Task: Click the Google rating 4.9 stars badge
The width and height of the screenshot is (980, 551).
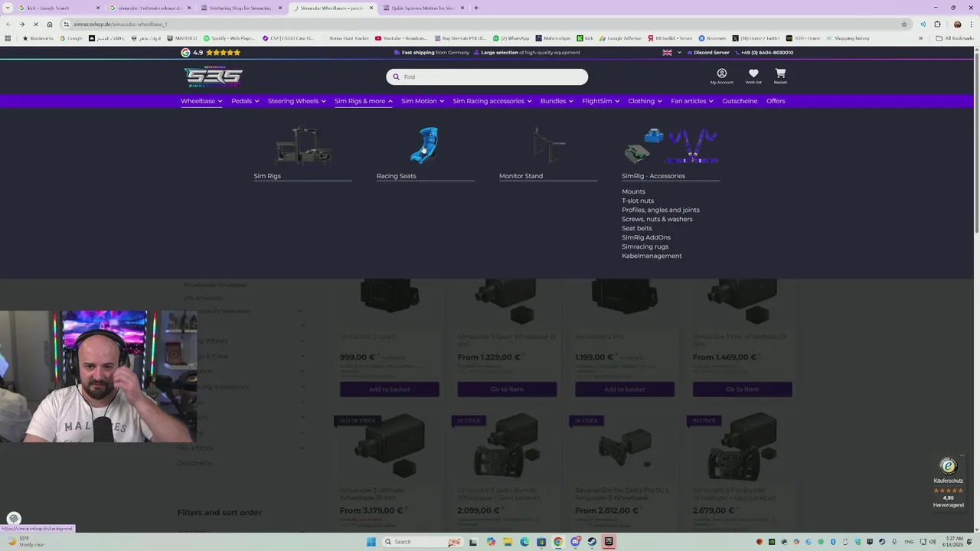Action: [x=211, y=53]
